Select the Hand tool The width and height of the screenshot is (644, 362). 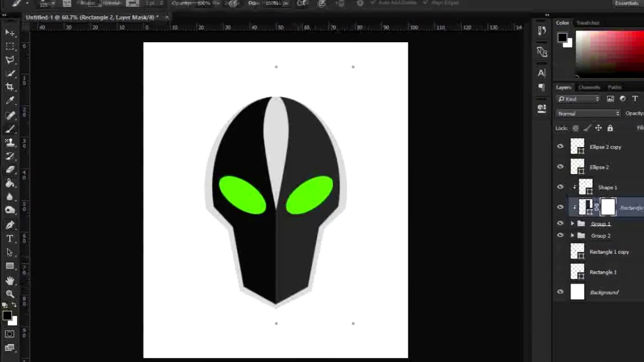coord(10,280)
